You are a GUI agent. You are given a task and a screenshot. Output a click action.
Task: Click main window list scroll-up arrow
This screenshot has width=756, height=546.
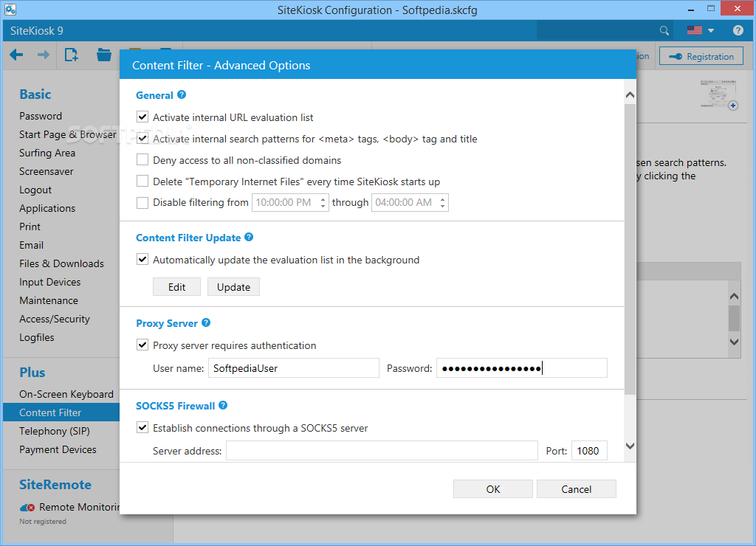734,297
